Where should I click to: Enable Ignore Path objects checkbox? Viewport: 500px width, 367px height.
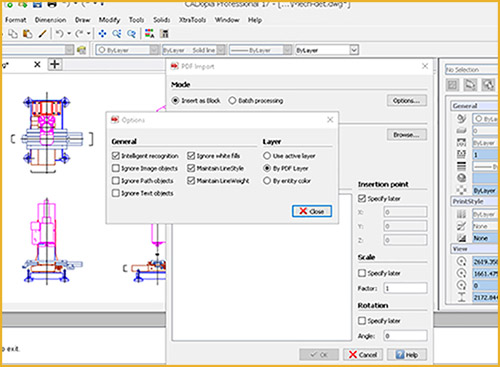pos(116,181)
